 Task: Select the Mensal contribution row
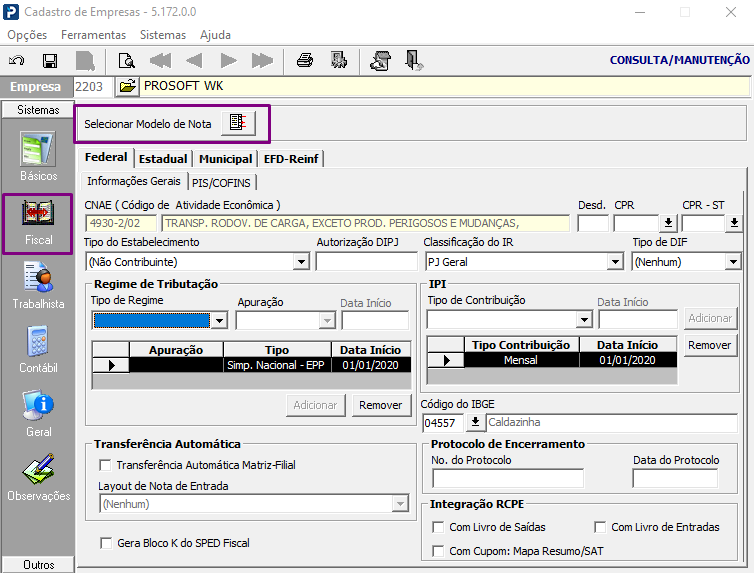(552, 360)
